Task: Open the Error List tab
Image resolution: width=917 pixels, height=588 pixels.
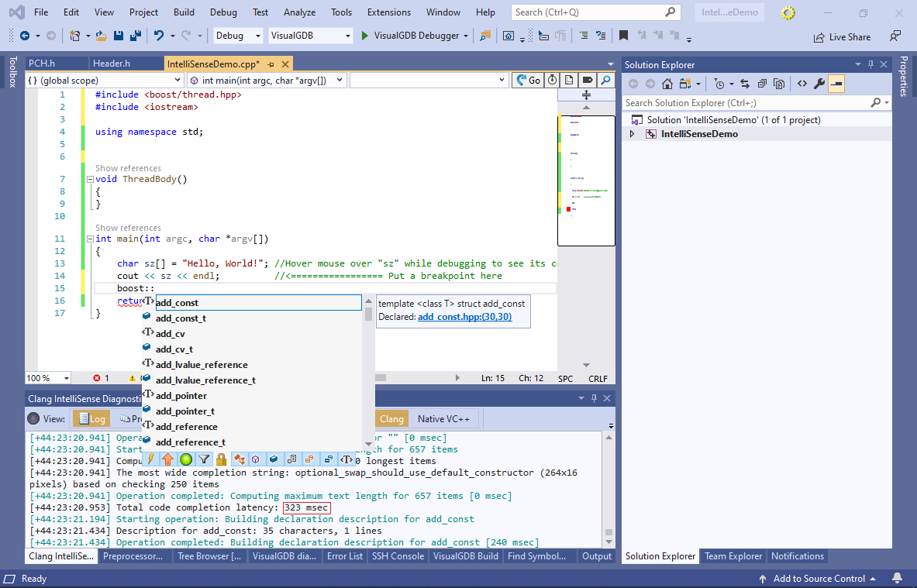Action: (x=344, y=556)
